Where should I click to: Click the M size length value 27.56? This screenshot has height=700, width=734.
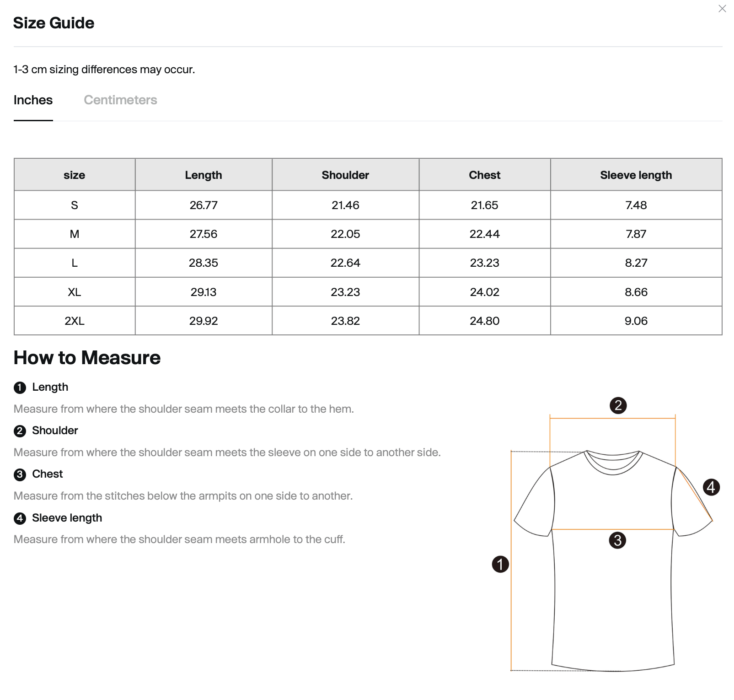point(204,234)
